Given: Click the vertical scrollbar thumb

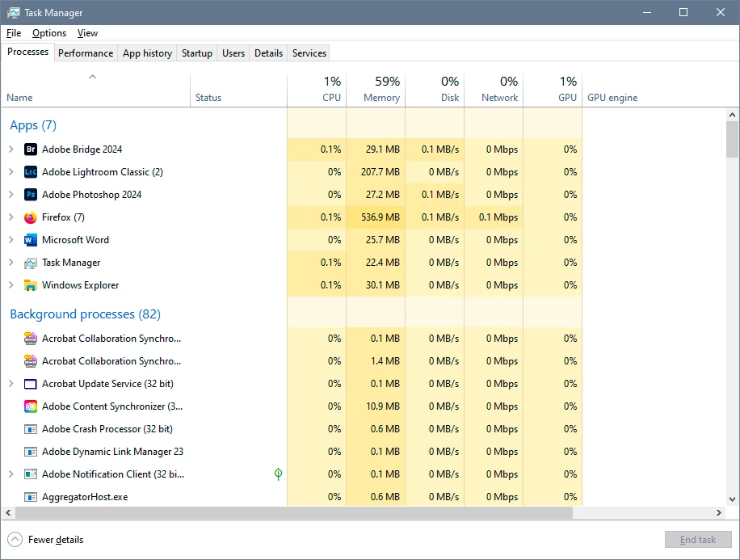Looking at the screenshot, I should pos(732,139).
